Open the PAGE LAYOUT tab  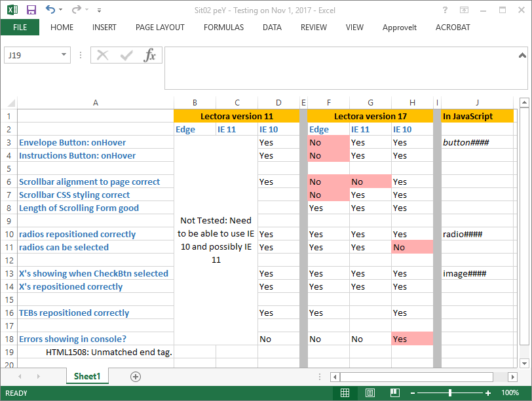pyautogui.click(x=160, y=27)
